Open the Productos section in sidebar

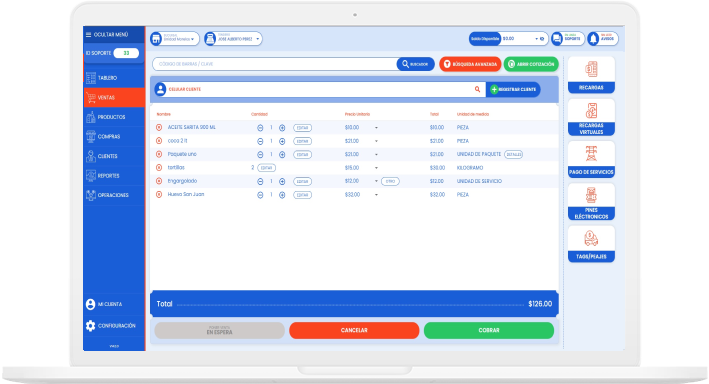114,117
